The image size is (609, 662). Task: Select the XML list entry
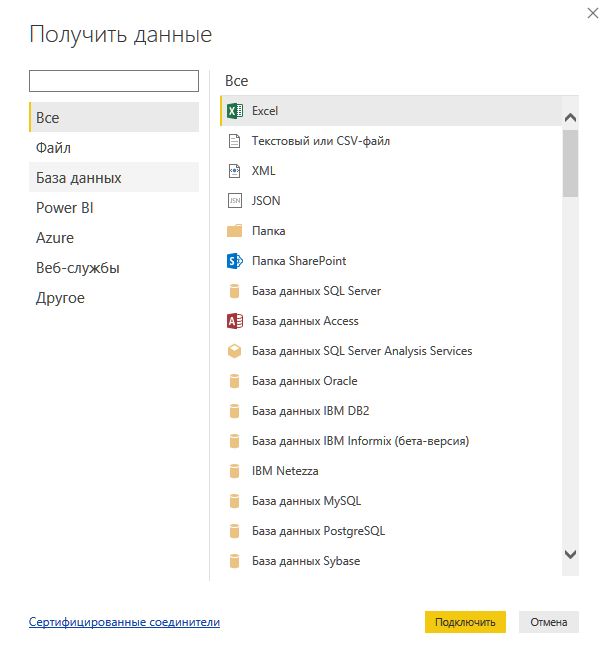391,171
